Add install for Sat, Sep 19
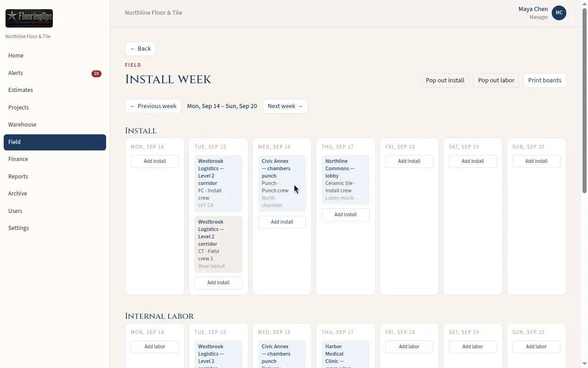588x368 pixels. (473, 161)
